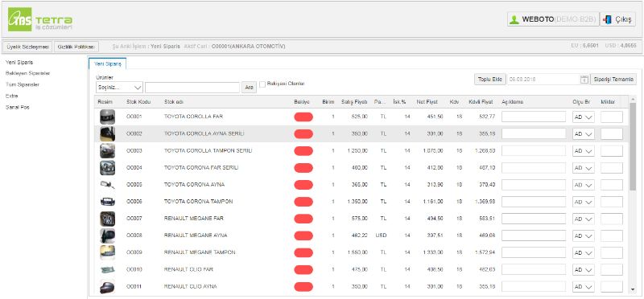
Task: Open Extre in the sidebar
Action: point(12,96)
